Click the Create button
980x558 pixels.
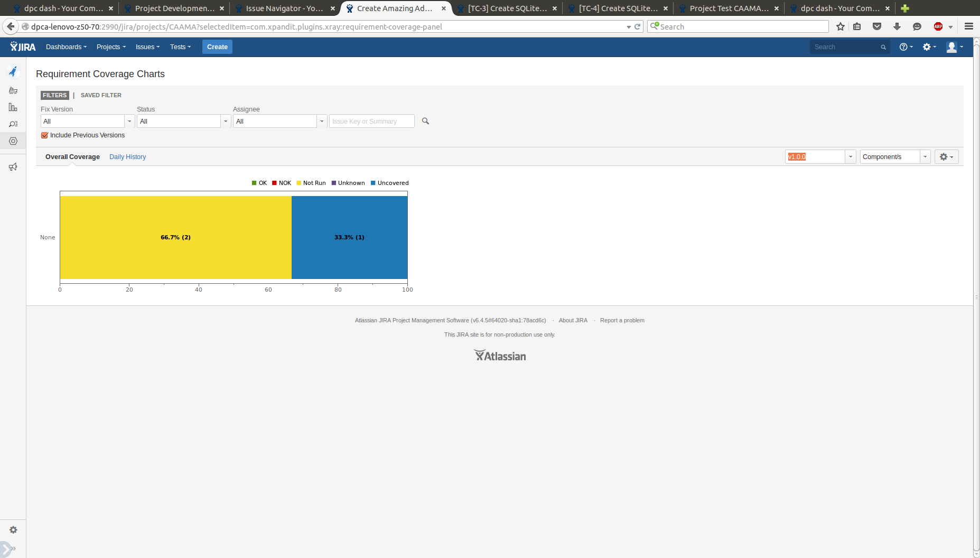tap(217, 47)
